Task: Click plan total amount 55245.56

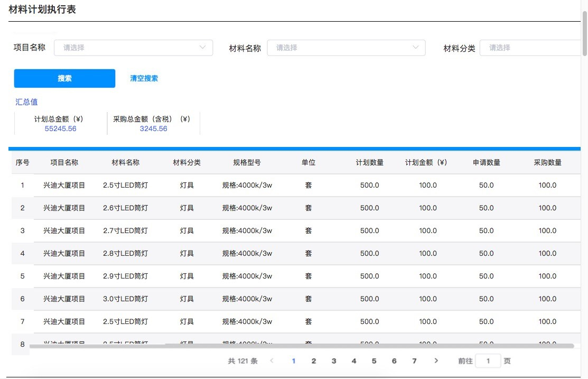Action: (x=60, y=128)
